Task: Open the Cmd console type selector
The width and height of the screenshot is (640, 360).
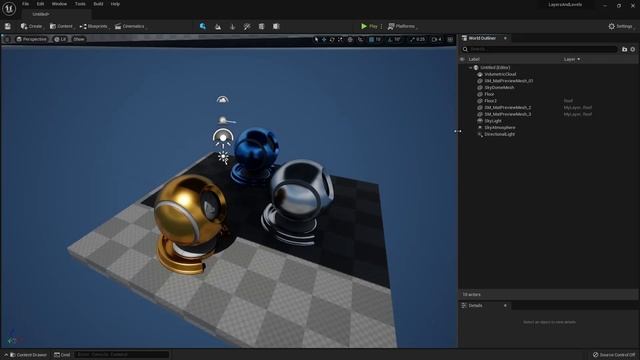Action: click(62, 355)
